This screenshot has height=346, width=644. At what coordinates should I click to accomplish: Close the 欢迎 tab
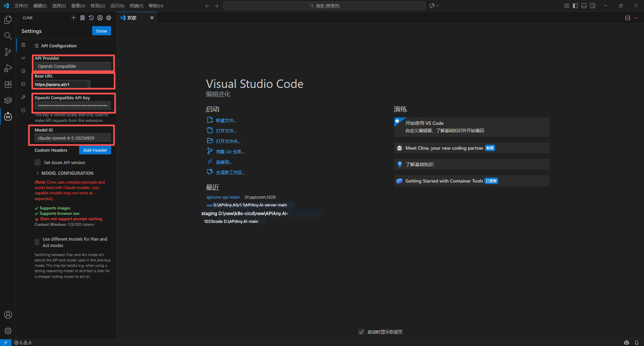(x=152, y=18)
